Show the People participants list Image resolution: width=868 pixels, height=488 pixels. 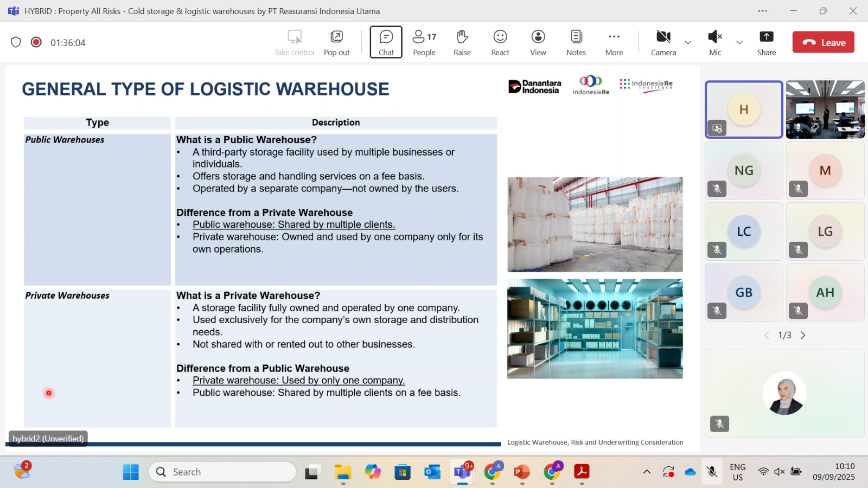pos(424,42)
